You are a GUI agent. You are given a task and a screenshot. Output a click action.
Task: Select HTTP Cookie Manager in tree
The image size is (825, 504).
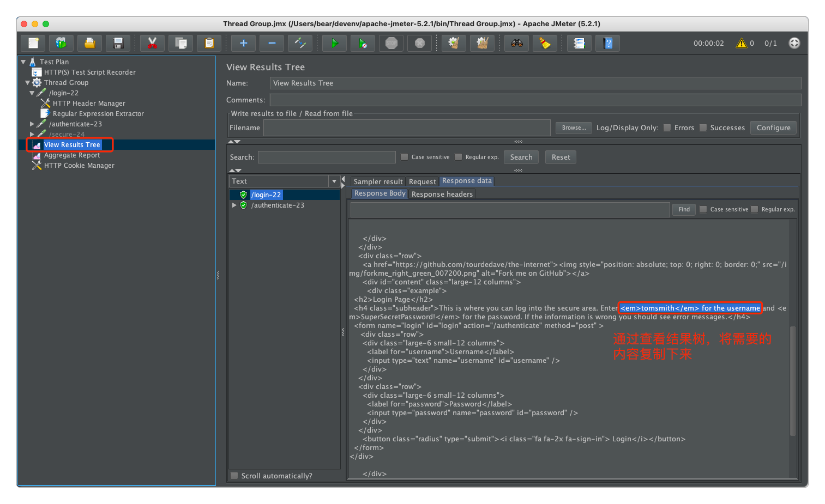[x=79, y=166]
